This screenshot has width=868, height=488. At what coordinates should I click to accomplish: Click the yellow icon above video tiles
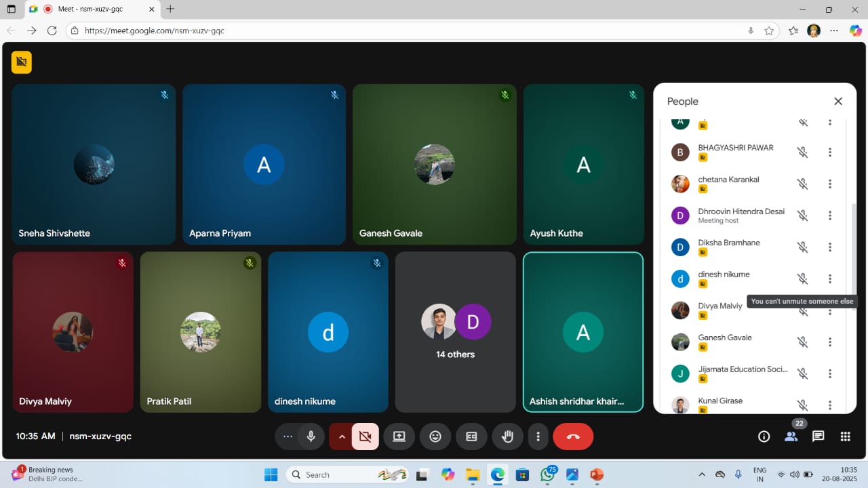click(x=22, y=62)
